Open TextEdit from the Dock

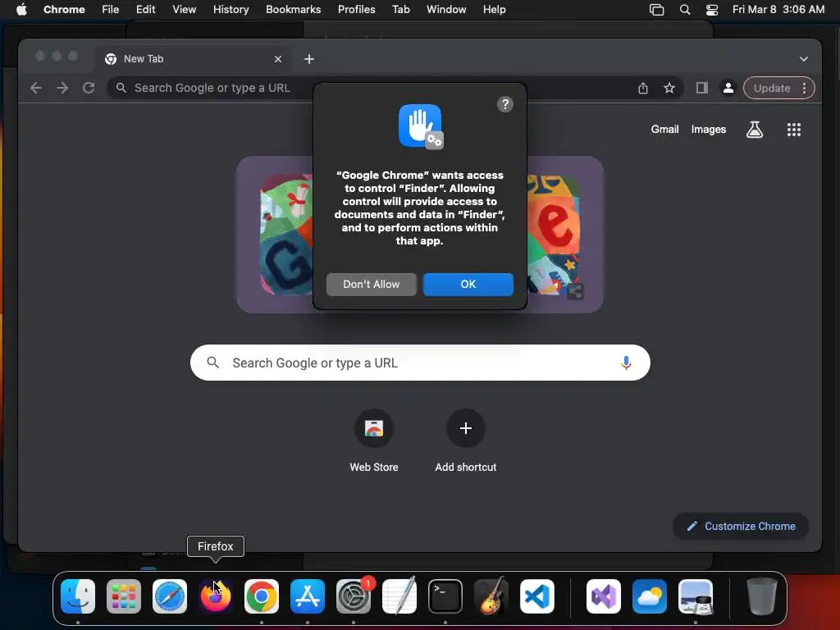tap(399, 596)
